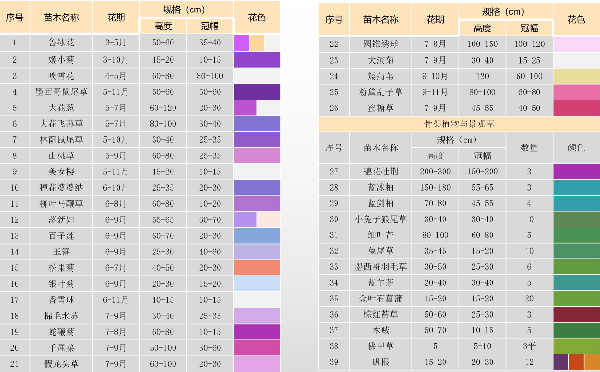Click the 小兔子狼尾草 name cell in row 30
The image size is (600, 372).
click(380, 219)
